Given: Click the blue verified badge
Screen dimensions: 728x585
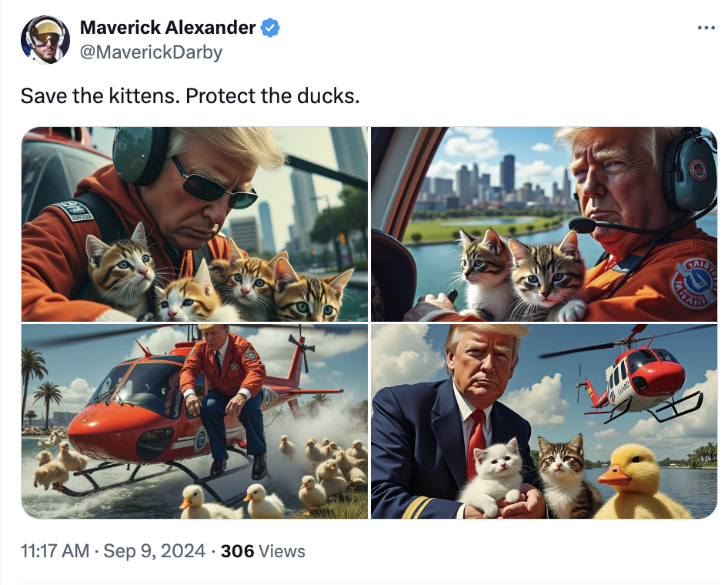Looking at the screenshot, I should pos(269,28).
